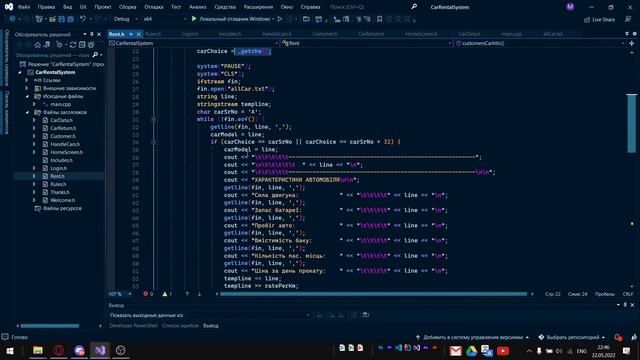Click Добавить в систему управления версиями
The image size is (640, 360).
tap(472, 337)
